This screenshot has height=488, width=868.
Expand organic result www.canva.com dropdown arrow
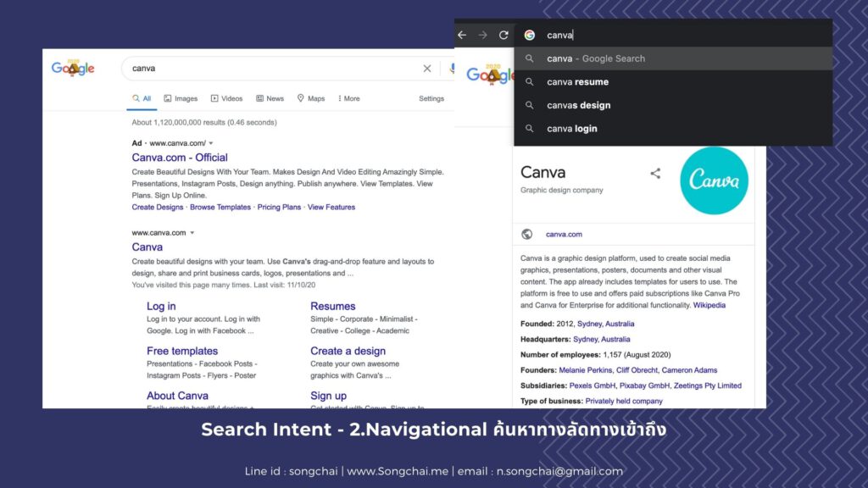192,233
